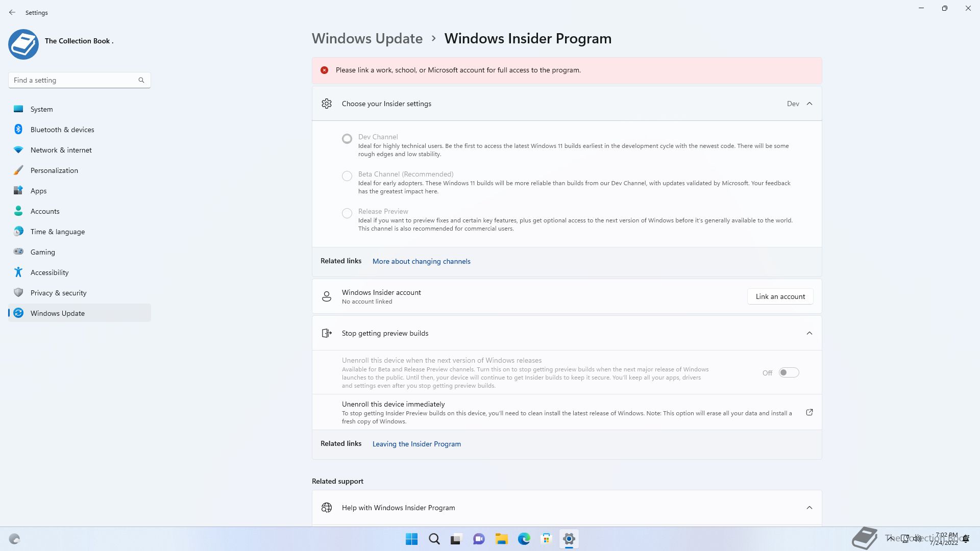Click the Help globe icon
The height and width of the screenshot is (551, 980).
(x=327, y=508)
